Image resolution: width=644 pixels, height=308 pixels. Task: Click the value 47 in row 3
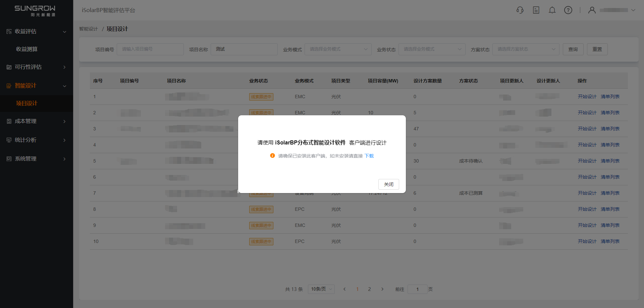[416, 129]
